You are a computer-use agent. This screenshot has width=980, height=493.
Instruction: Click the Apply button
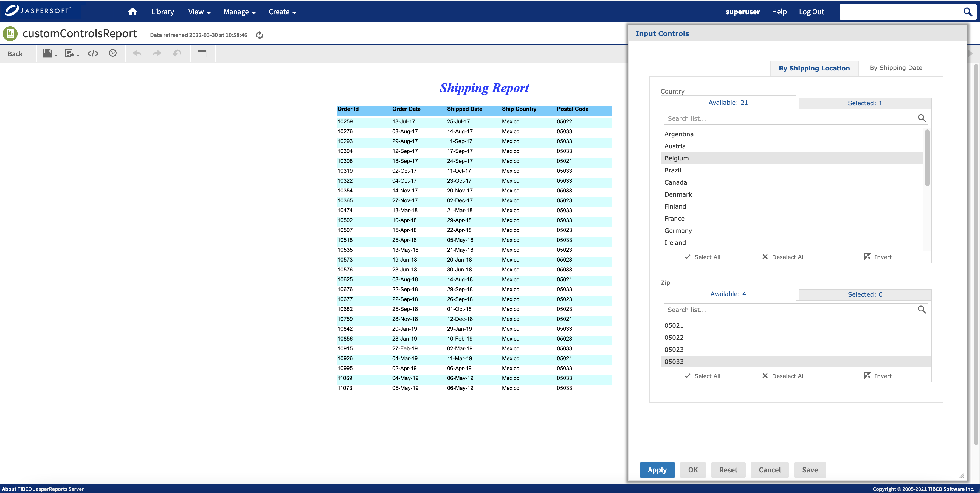click(x=657, y=470)
